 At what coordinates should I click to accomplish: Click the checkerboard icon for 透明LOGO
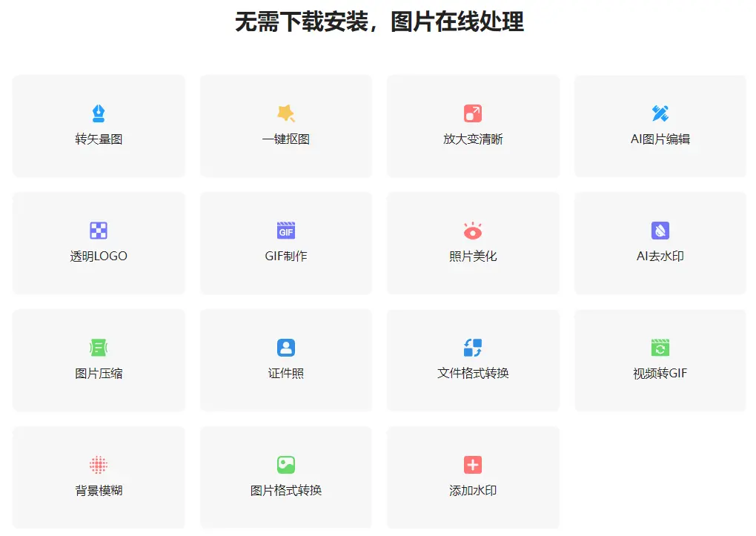(99, 230)
